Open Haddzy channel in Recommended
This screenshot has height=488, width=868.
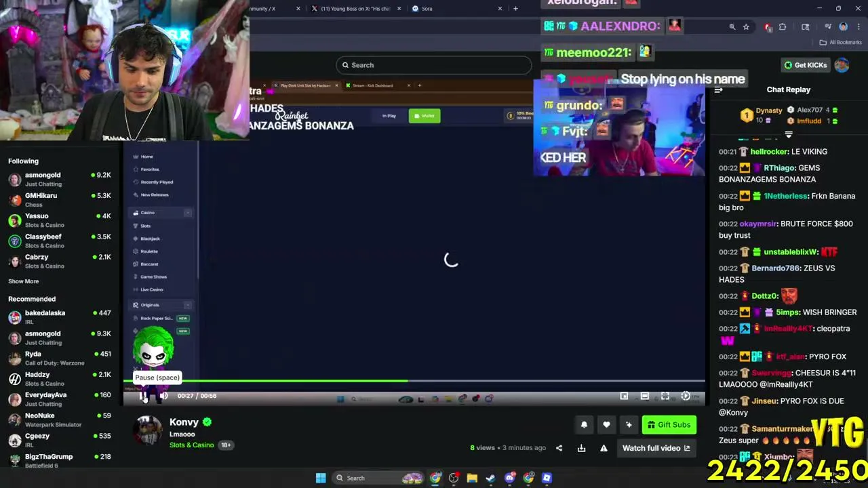point(60,378)
